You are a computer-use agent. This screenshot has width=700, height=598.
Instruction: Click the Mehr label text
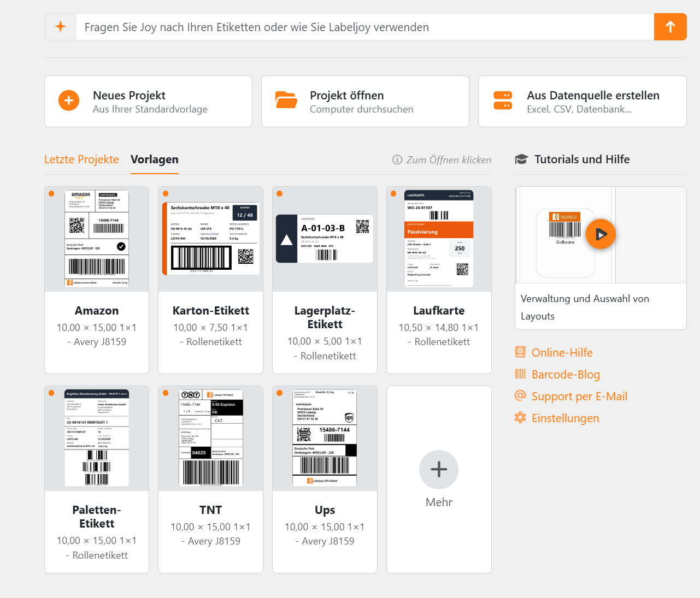pos(439,502)
